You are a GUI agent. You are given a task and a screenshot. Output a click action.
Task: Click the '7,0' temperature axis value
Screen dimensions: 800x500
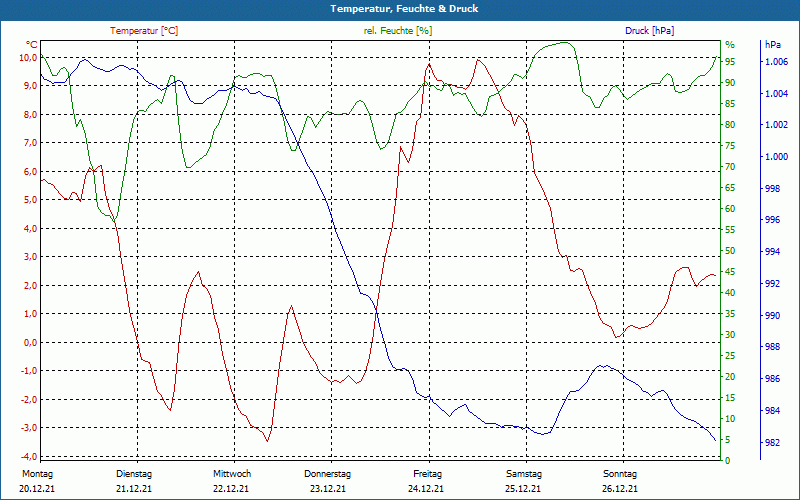tap(31, 143)
